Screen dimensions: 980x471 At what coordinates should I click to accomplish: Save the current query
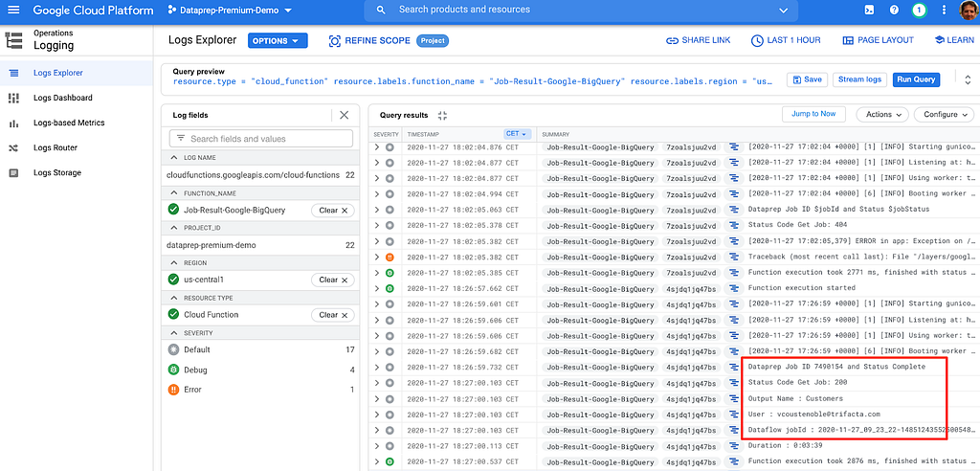pos(807,79)
